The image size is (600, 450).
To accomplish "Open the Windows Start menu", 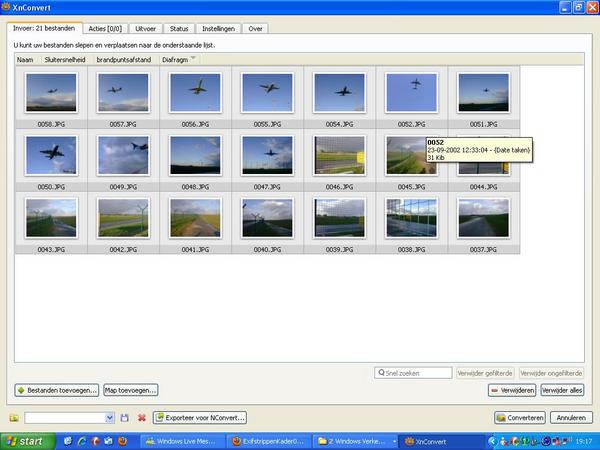I will pyautogui.click(x=24, y=440).
